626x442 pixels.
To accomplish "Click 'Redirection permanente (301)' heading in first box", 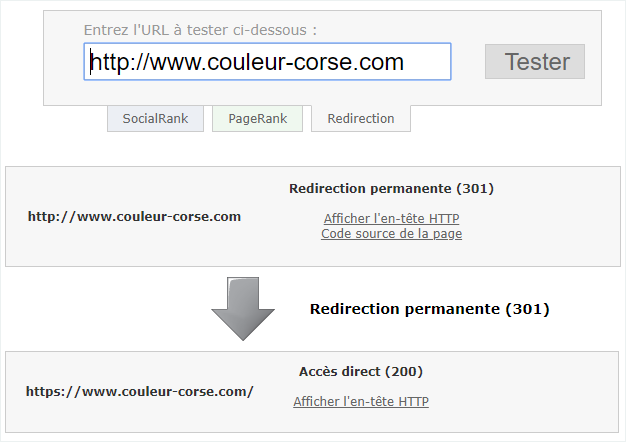I will pos(391,188).
